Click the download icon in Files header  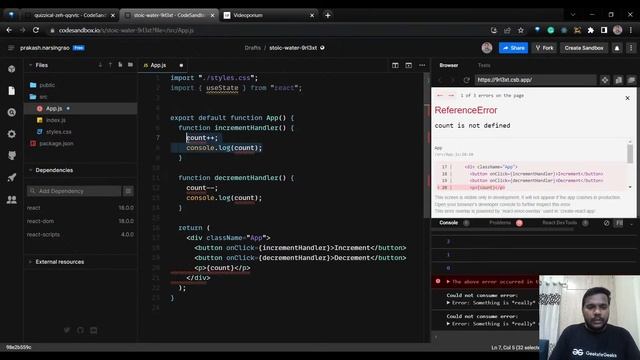(x=100, y=65)
